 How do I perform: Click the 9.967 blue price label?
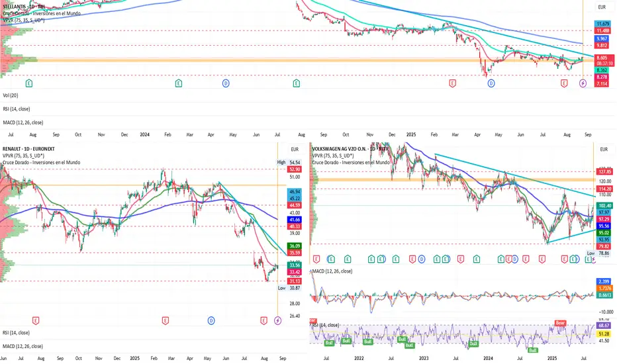pyautogui.click(x=602, y=38)
